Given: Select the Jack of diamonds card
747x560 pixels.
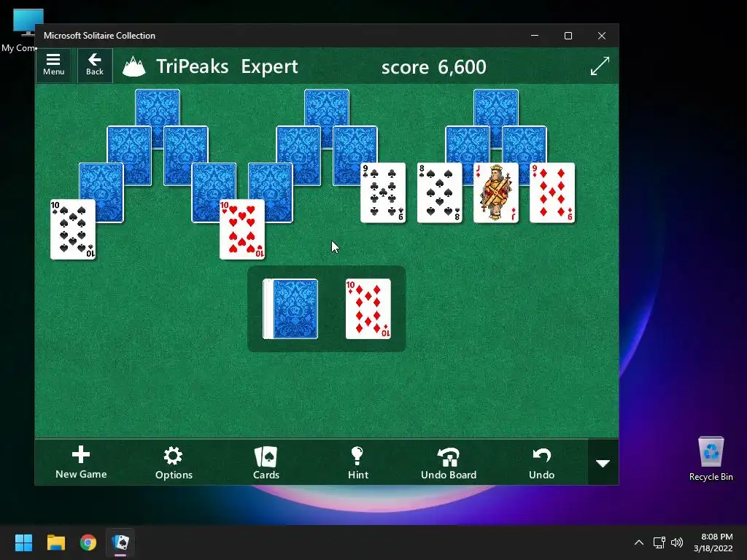Looking at the screenshot, I should pyautogui.click(x=496, y=192).
